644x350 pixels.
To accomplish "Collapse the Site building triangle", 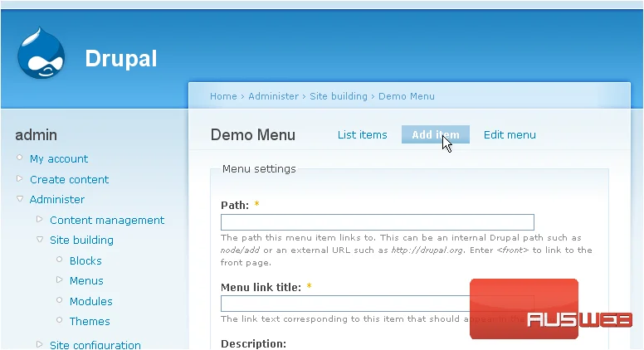I will [x=40, y=239].
